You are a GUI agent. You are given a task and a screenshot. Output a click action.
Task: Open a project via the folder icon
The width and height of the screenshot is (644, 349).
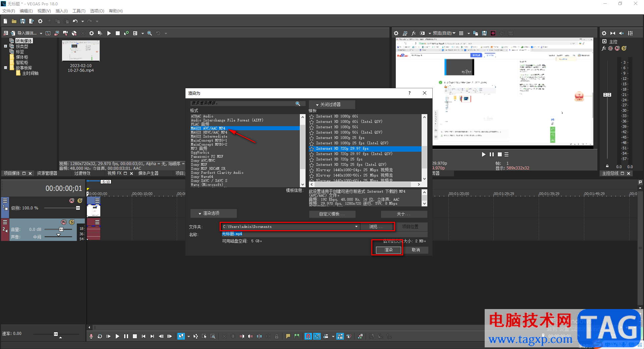(x=14, y=21)
